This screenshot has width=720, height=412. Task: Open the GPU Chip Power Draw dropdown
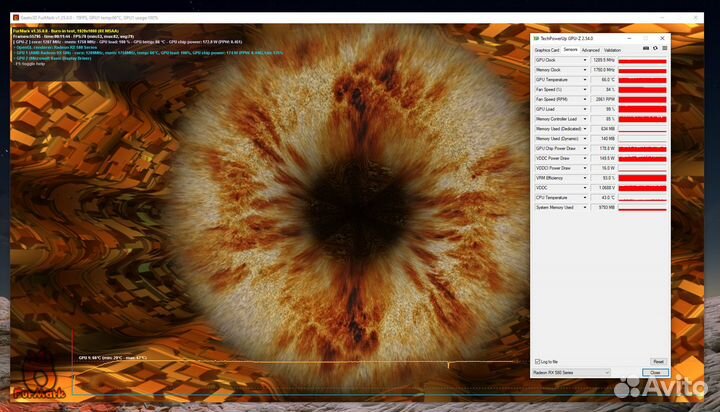[x=586, y=148]
